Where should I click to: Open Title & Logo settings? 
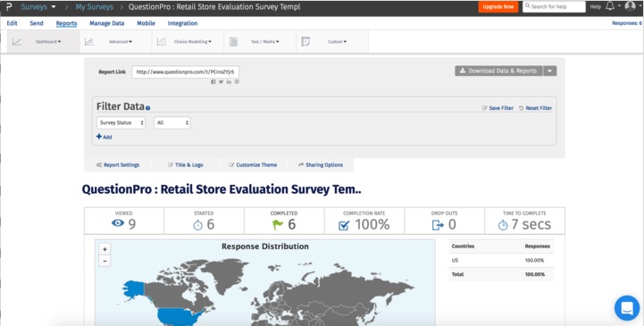coord(186,164)
